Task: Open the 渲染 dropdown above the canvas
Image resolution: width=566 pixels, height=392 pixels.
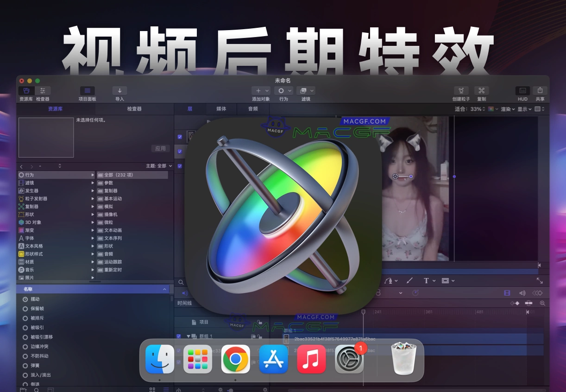Action: pos(508,109)
